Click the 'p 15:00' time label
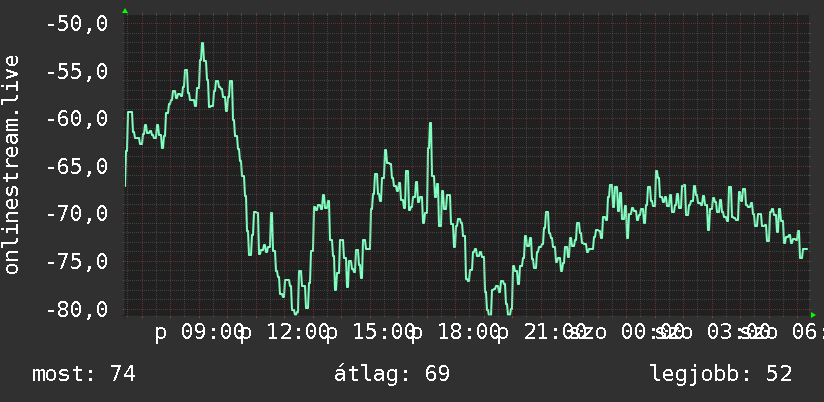 (x=371, y=333)
